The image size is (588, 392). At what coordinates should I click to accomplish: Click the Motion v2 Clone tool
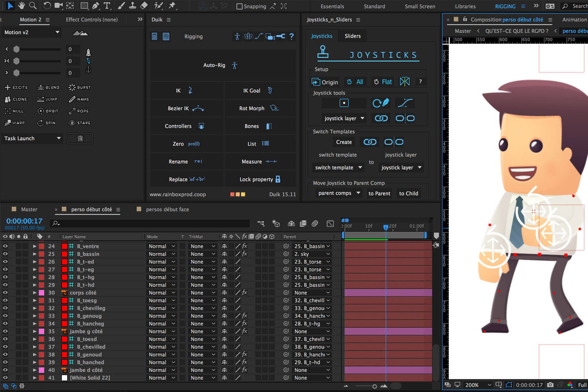pos(16,99)
